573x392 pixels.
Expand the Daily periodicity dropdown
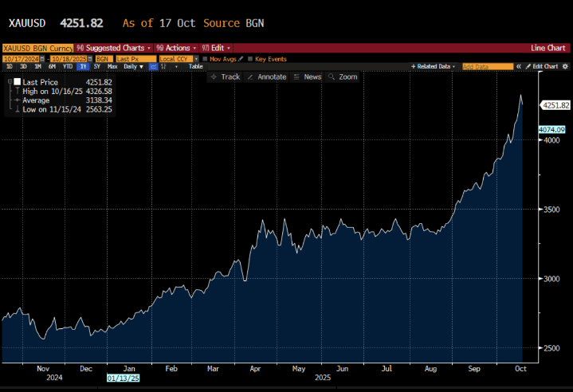[x=132, y=67]
